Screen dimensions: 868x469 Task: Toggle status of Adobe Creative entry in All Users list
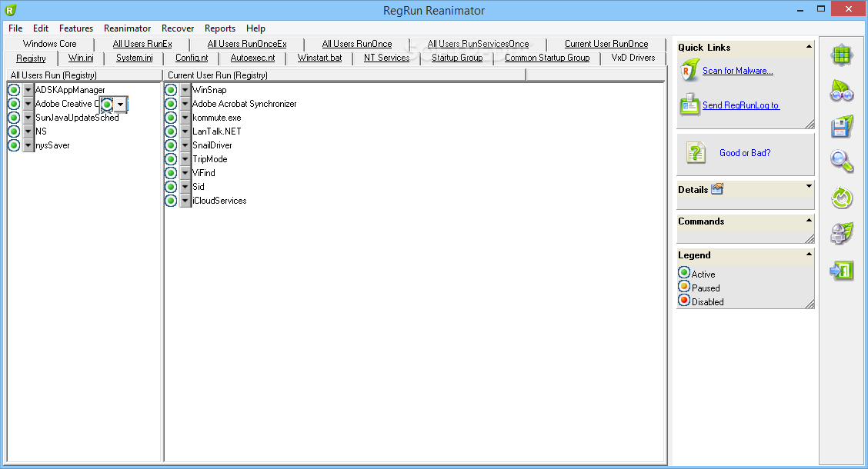click(x=14, y=104)
